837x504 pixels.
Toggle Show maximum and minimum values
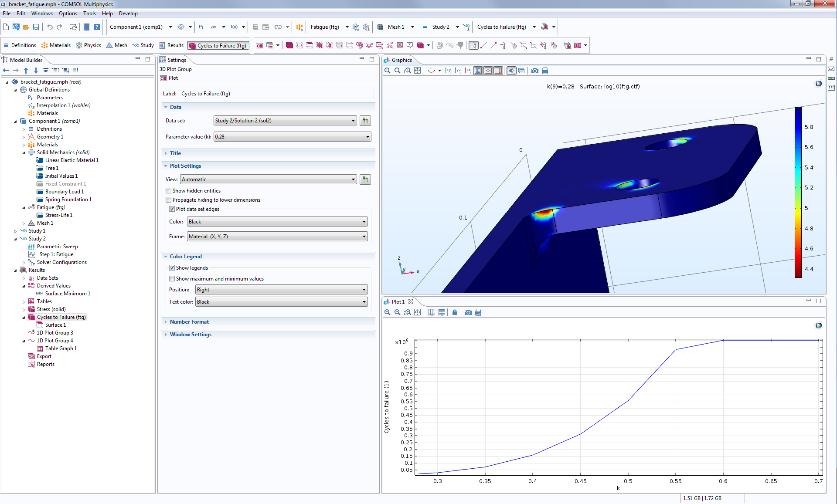(x=172, y=279)
